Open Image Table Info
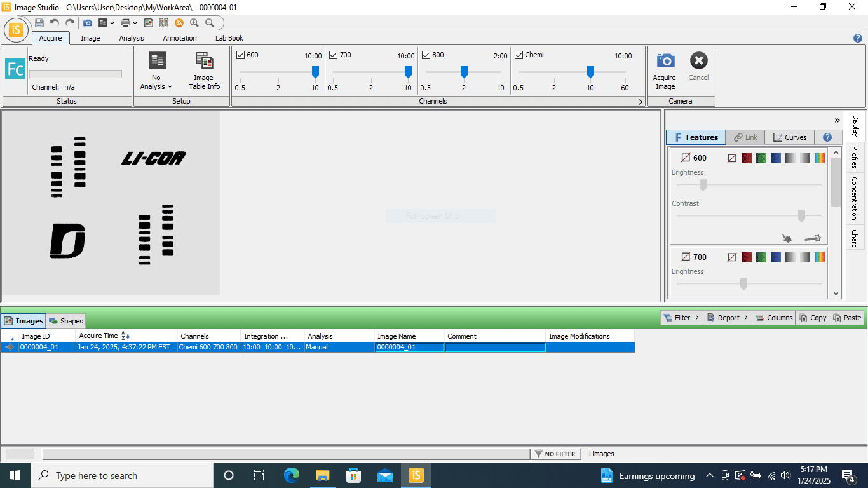 (204, 71)
